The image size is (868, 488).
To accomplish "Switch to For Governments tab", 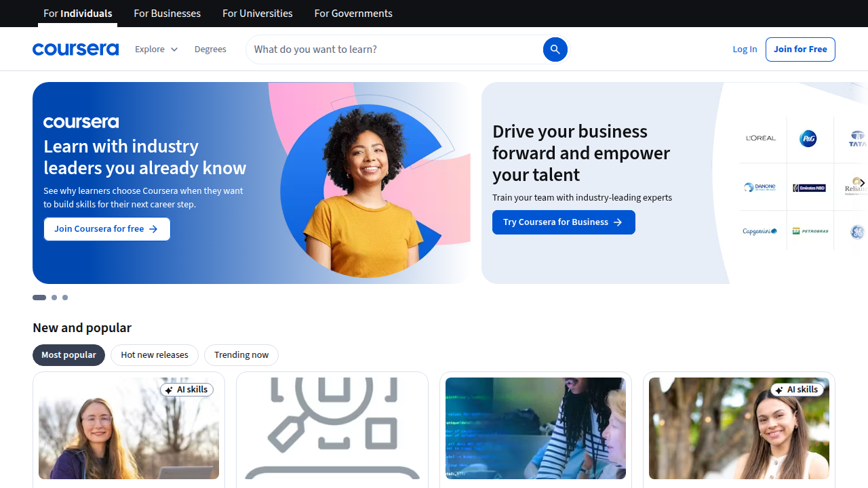I will [353, 14].
